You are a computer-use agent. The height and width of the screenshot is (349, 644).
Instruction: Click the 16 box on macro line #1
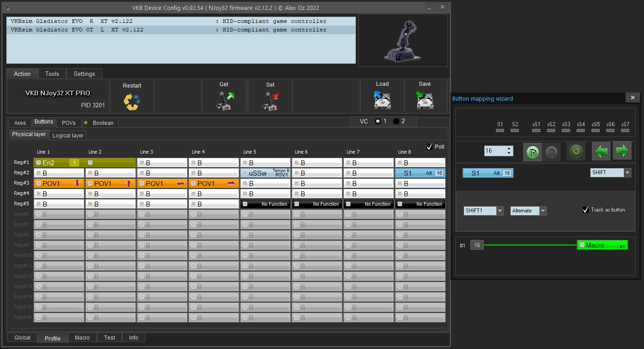(477, 245)
